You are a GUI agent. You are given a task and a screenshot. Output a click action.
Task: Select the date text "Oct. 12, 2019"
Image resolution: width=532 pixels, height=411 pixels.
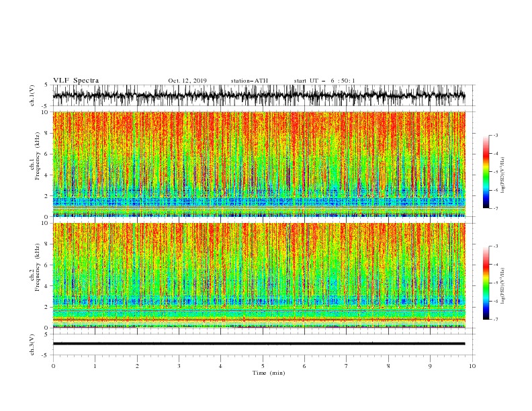click(x=187, y=81)
